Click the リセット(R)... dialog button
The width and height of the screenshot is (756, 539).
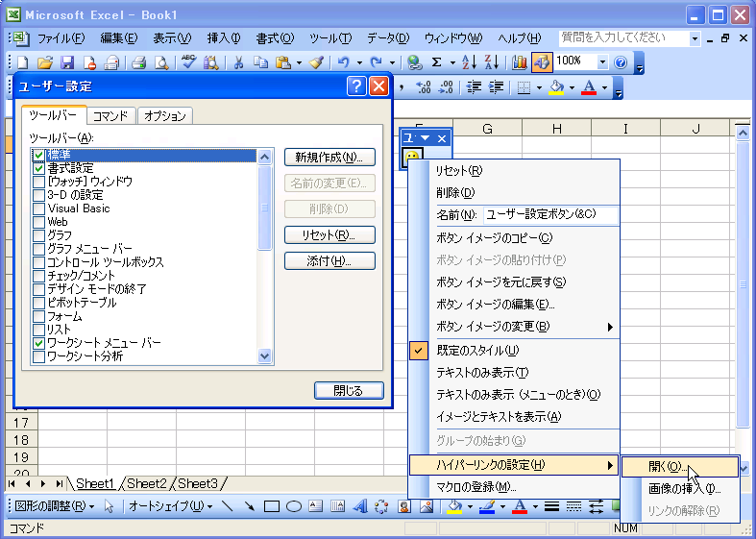pyautogui.click(x=329, y=235)
